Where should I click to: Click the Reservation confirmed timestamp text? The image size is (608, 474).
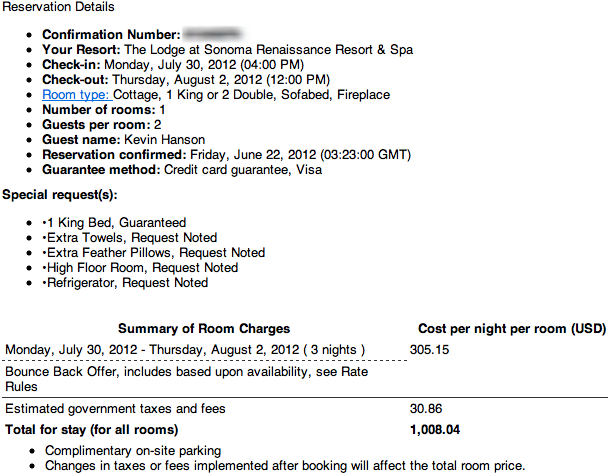[300, 155]
